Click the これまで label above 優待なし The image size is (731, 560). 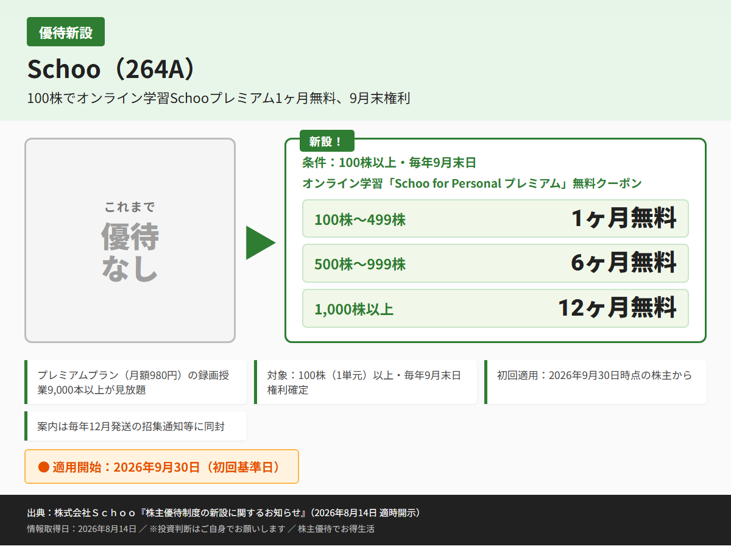(130, 207)
